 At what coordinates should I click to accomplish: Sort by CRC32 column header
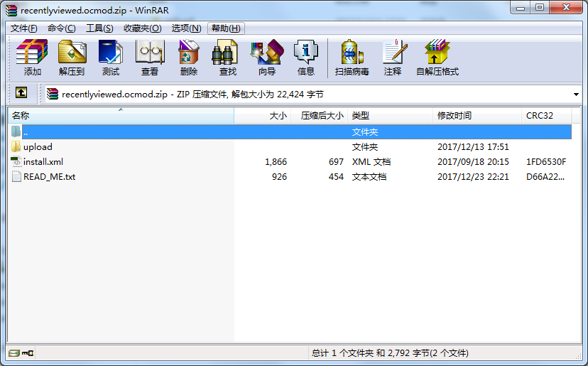(546, 115)
